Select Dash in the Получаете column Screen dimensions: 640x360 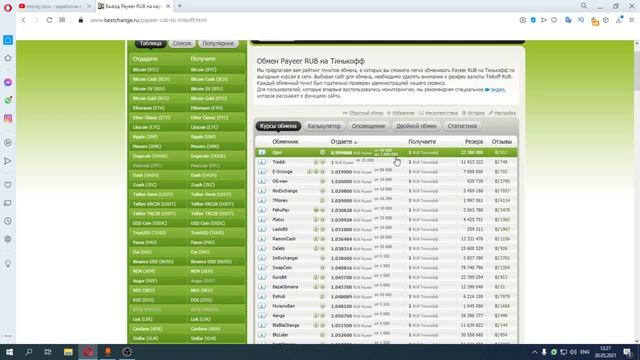tap(204, 175)
